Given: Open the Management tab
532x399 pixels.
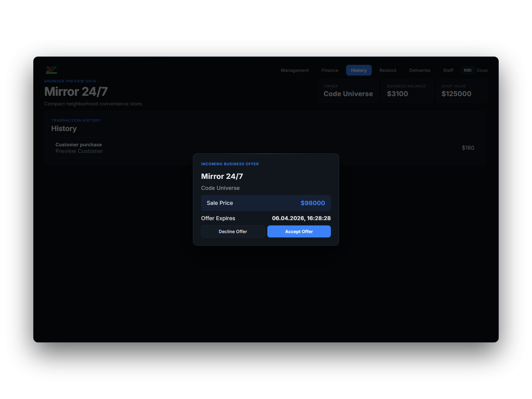Looking at the screenshot, I should click(295, 70).
